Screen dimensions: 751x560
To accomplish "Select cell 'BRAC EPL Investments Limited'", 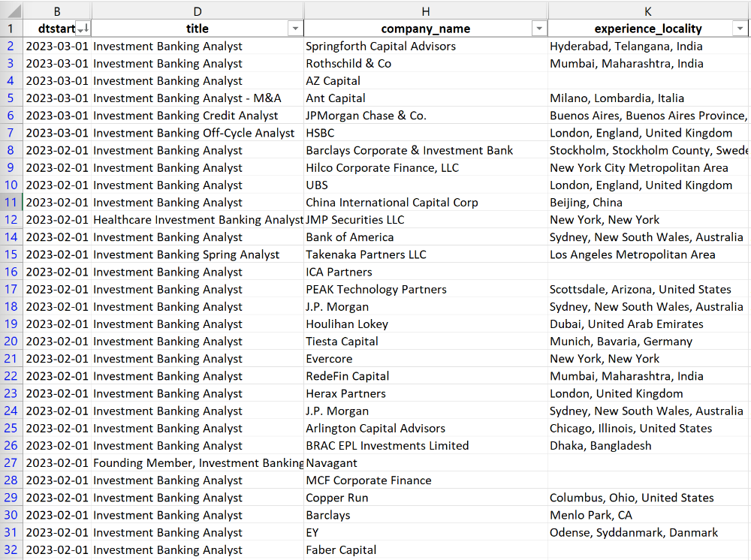I will coord(425,446).
